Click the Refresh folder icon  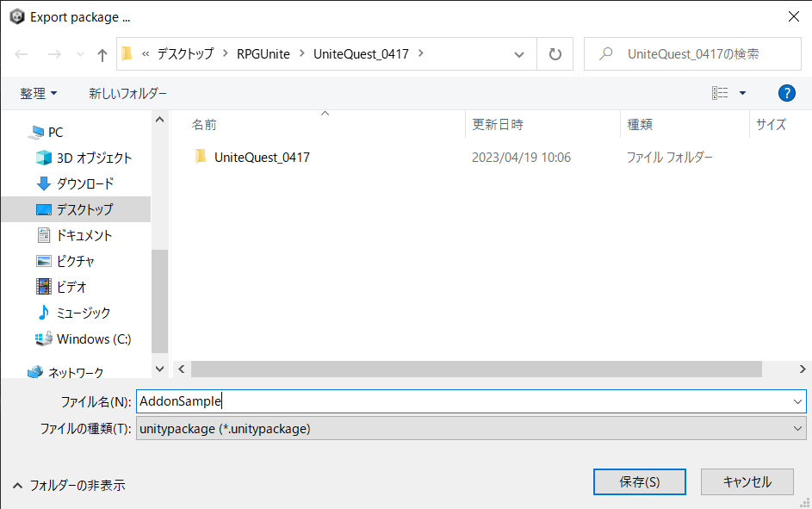tap(555, 54)
